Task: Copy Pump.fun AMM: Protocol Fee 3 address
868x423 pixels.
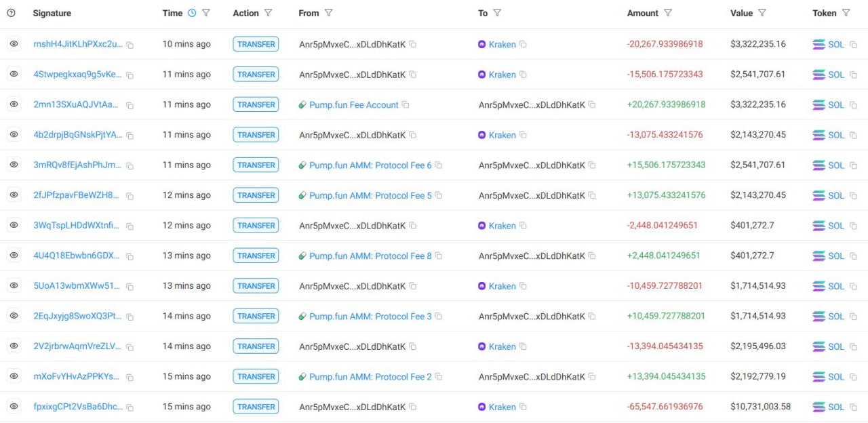Action: point(439,316)
